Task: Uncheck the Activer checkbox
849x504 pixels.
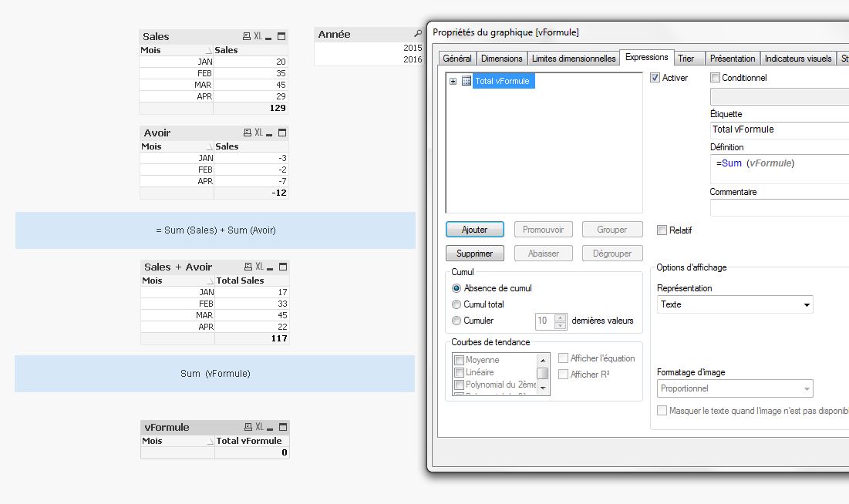Action: pos(655,78)
